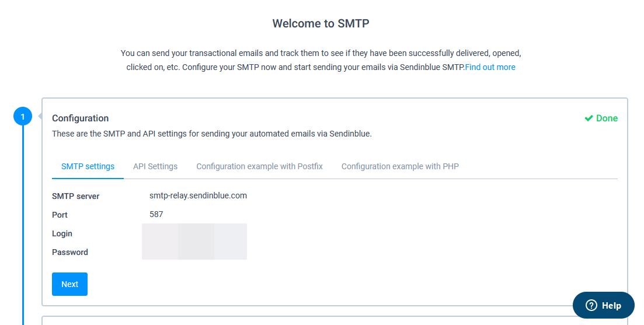The height and width of the screenshot is (325, 644).
Task: Click the Next button
Action: click(70, 284)
